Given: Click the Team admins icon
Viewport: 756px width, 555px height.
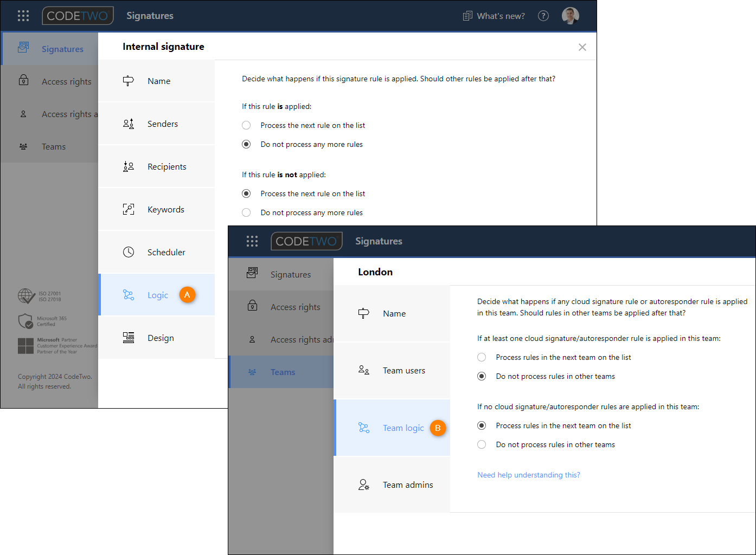Looking at the screenshot, I should tap(364, 485).
